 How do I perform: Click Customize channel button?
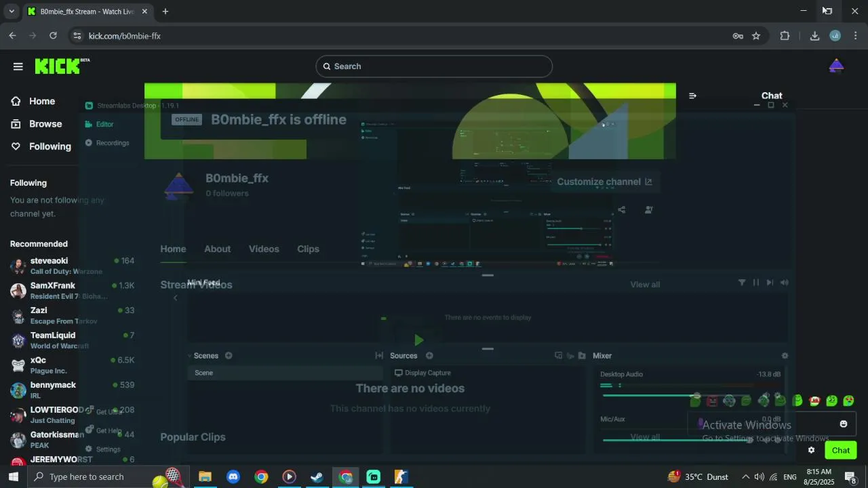(x=604, y=182)
